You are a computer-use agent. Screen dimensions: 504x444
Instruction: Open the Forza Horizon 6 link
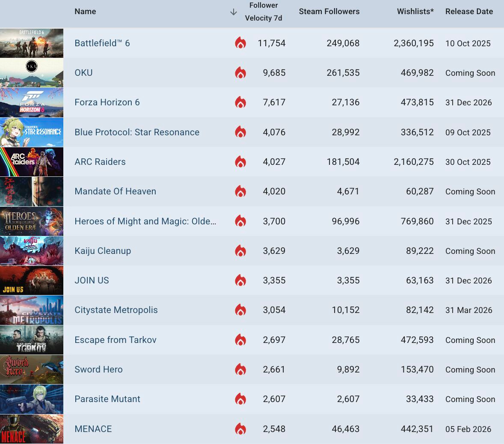click(107, 102)
